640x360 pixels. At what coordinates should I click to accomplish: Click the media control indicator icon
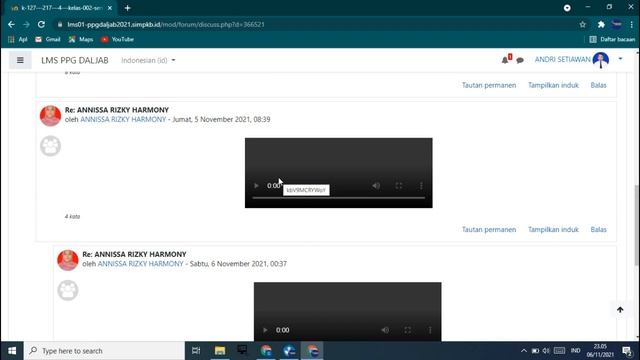click(x=567, y=8)
